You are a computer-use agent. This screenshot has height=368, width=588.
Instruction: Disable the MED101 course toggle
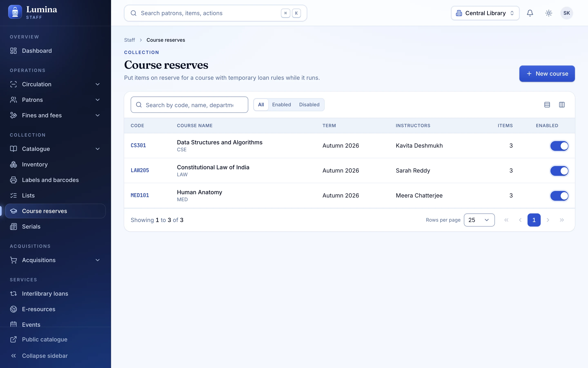(x=559, y=196)
